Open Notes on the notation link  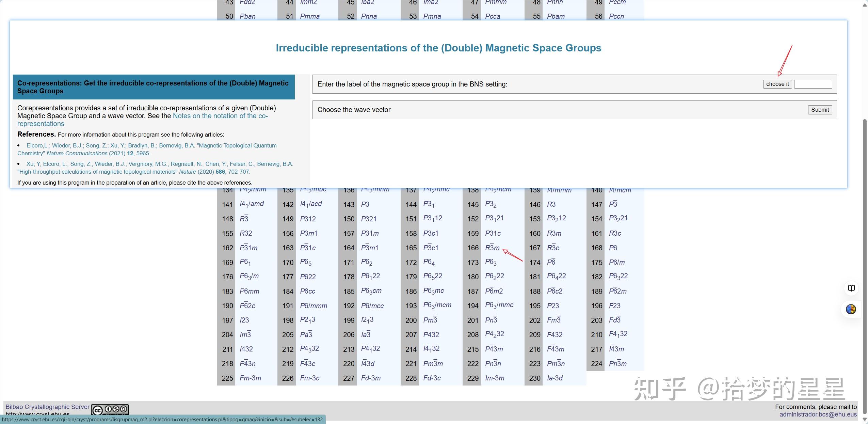[220, 116]
